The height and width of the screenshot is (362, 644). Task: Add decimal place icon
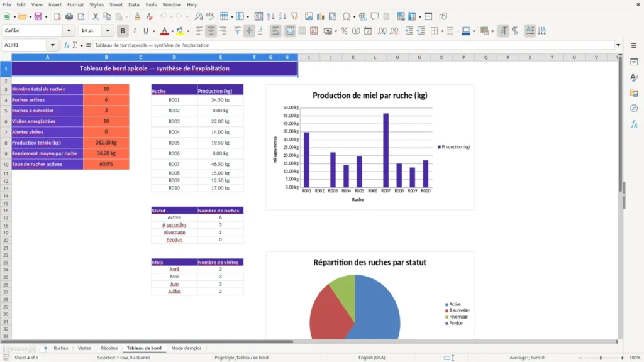coord(382,31)
